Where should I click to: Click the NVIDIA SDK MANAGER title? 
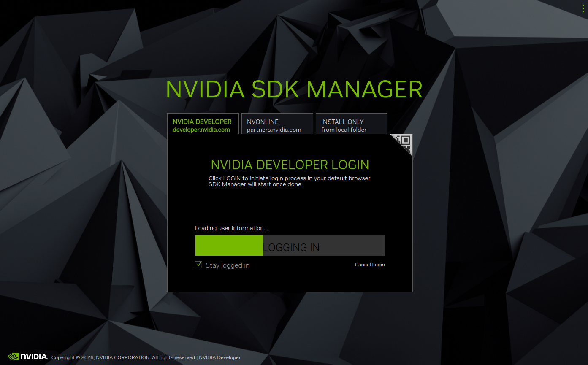(x=294, y=89)
